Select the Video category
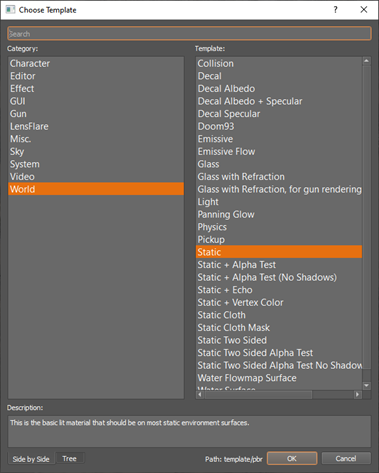Viewport: 379px width, 473px height. tap(96, 177)
